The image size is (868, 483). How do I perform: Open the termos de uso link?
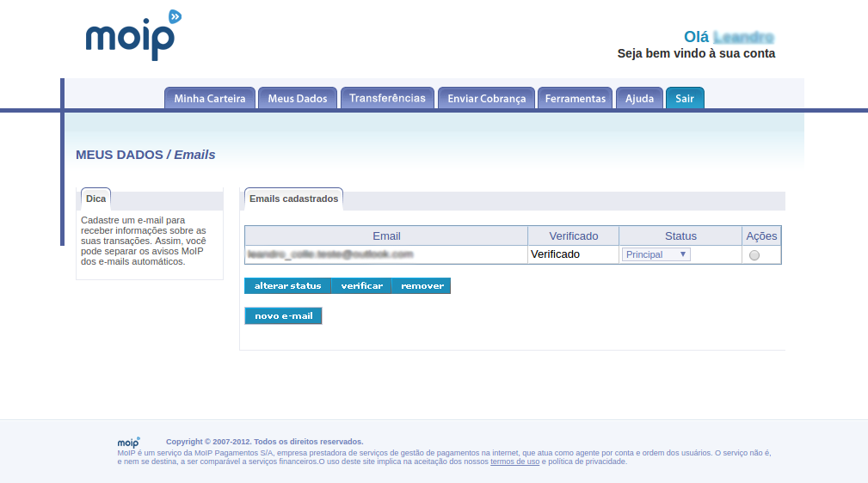pos(514,462)
